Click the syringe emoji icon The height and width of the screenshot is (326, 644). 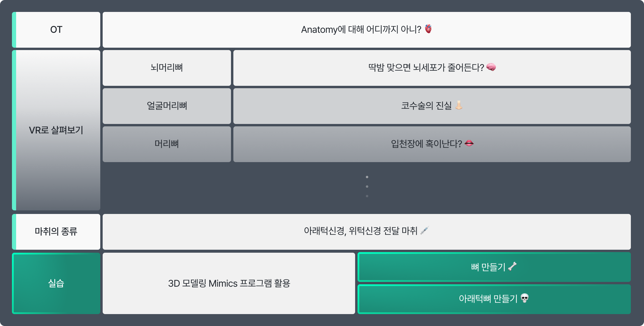(x=424, y=230)
